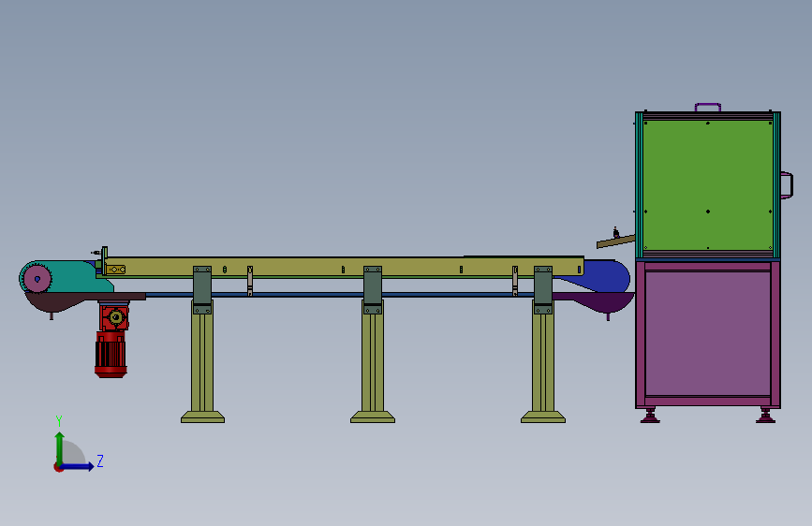This screenshot has width=812, height=526.
Task: Click the teal chain guard cover
Action: pyautogui.click(x=72, y=276)
